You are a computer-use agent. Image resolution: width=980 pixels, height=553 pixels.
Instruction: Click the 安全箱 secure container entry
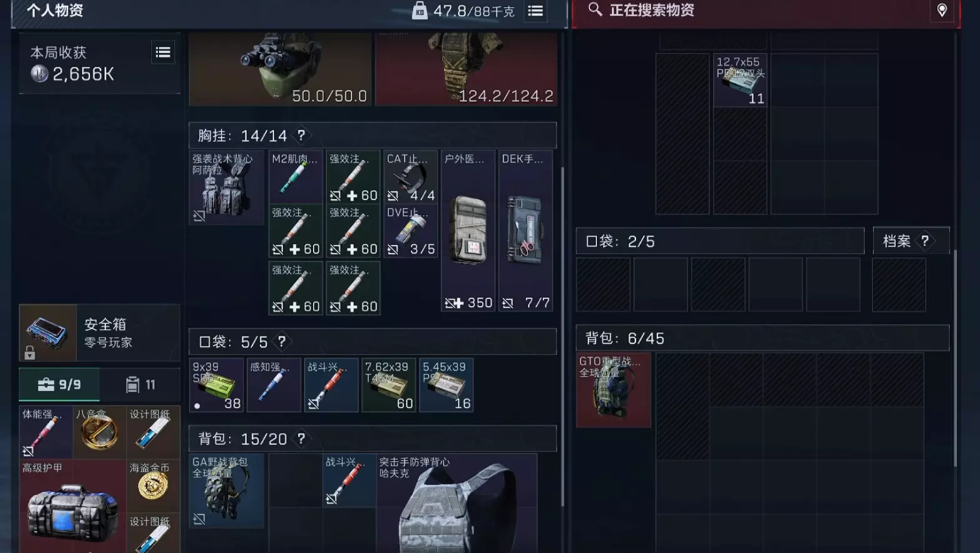[100, 333]
